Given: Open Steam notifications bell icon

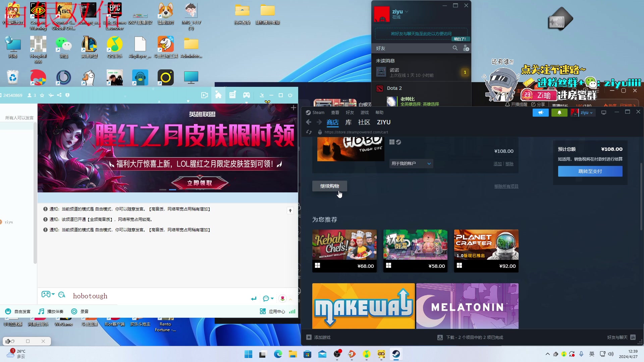Looking at the screenshot, I should (559, 113).
